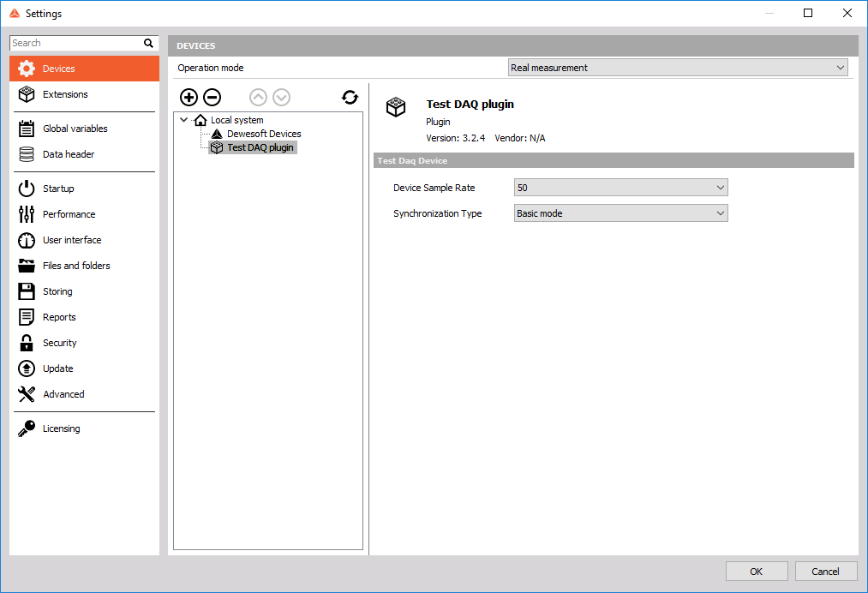Click the Files and folders icon

pyautogui.click(x=26, y=266)
